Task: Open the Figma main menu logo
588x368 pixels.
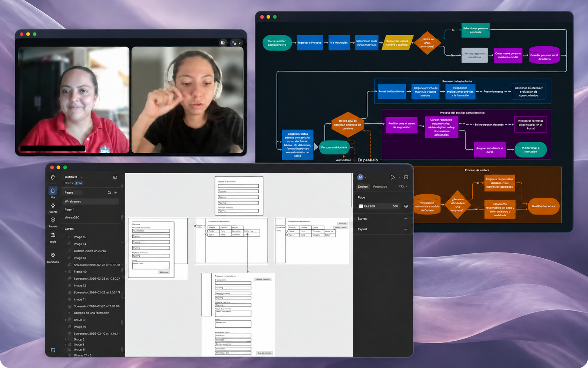Action: (x=53, y=177)
